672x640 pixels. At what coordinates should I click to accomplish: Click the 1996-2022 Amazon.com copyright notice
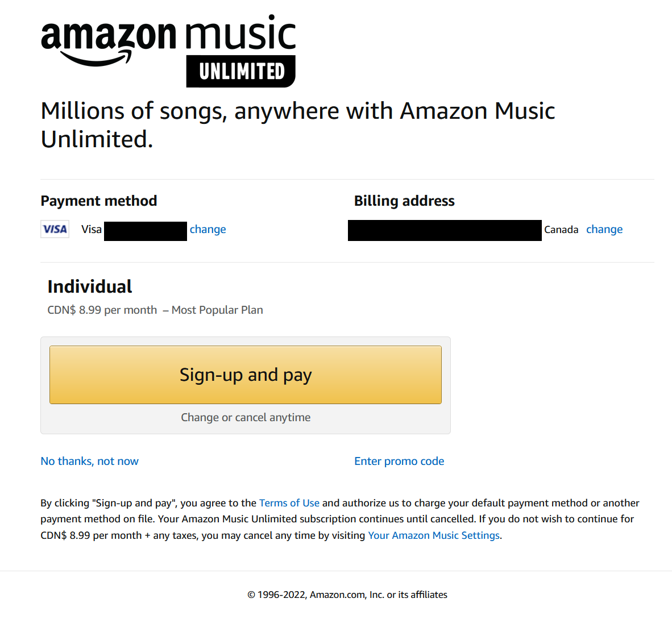(347, 595)
